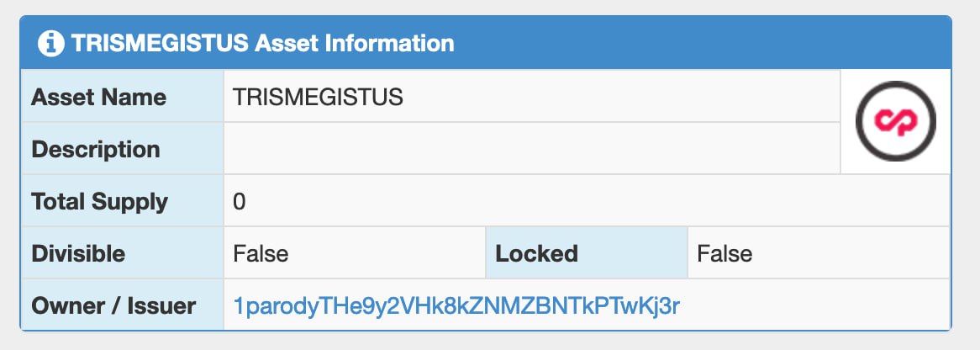Viewport: 980px width, 350px height.
Task: Select the TRISMEGISTUS asset name value
Action: pos(319,97)
